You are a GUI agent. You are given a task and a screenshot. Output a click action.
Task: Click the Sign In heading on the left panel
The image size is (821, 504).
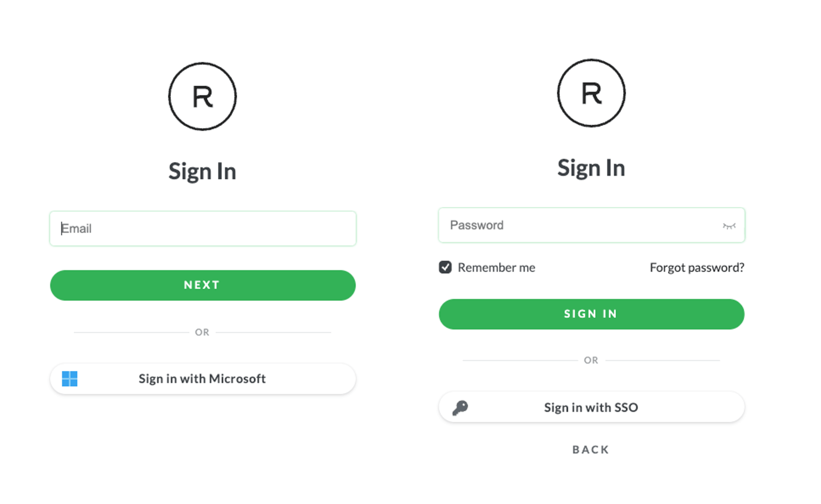(x=202, y=171)
